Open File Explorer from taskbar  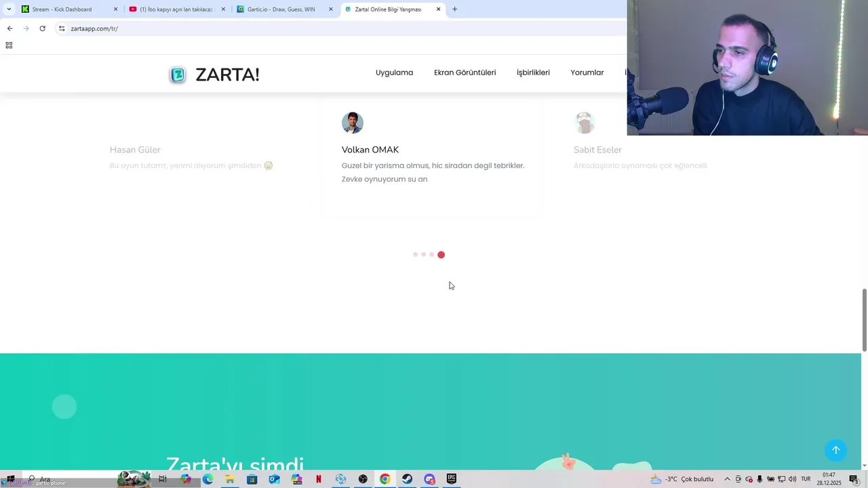(x=230, y=479)
